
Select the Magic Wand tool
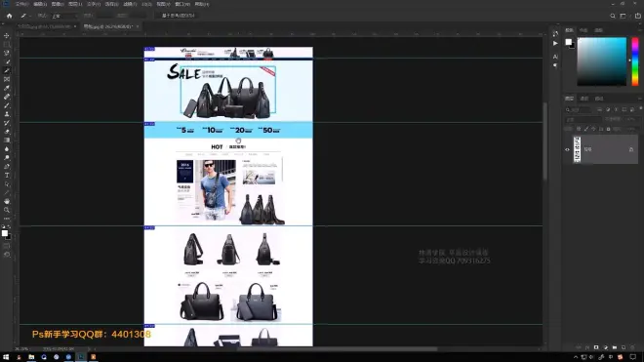[x=7, y=61]
